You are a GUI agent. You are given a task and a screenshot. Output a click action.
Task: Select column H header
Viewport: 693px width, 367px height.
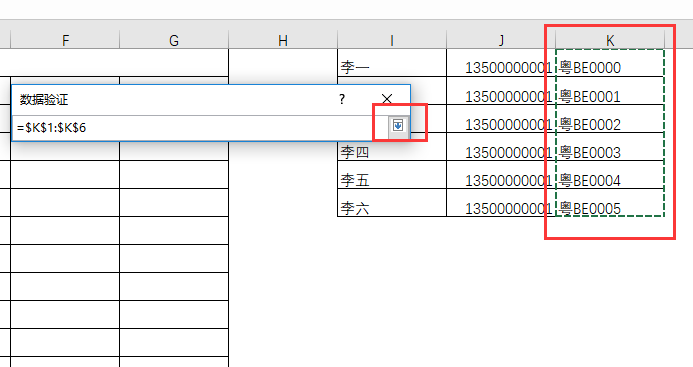pos(283,40)
